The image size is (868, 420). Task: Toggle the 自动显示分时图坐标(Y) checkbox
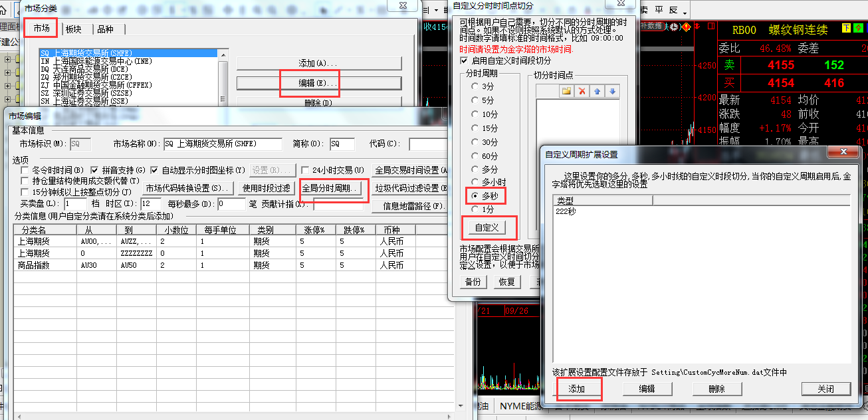click(154, 170)
